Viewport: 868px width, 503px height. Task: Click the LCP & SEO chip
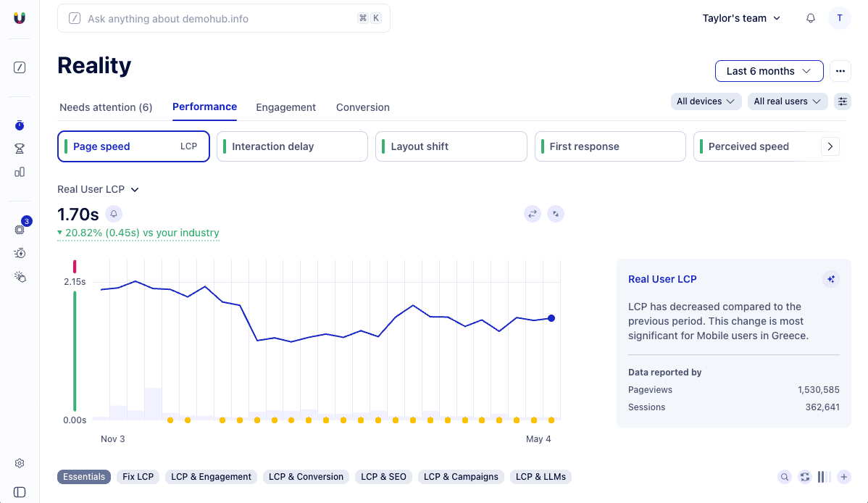[x=383, y=477]
